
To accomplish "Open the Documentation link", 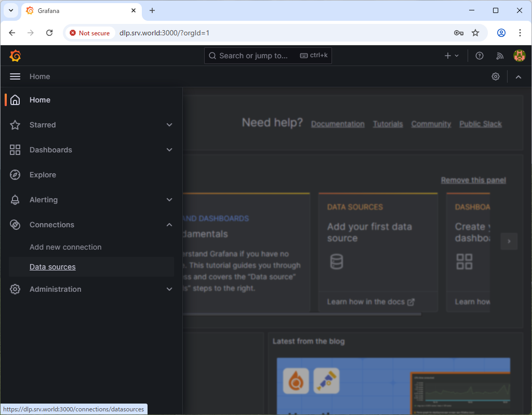I will 338,124.
